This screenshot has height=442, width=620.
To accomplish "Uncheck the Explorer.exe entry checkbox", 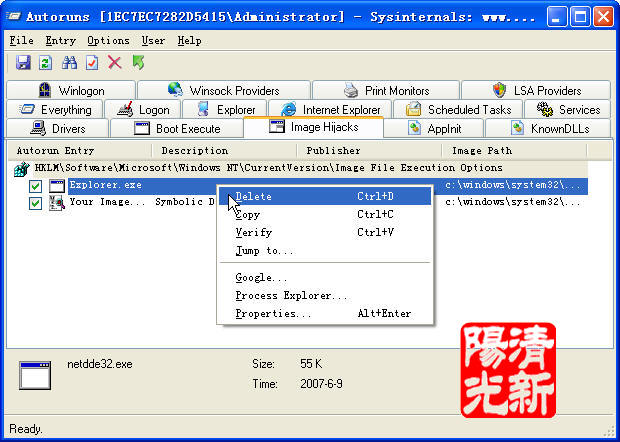I will [36, 186].
